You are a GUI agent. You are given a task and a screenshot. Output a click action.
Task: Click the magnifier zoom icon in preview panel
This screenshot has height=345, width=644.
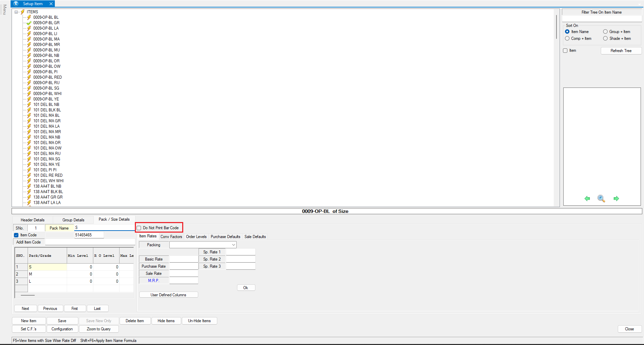click(x=601, y=199)
